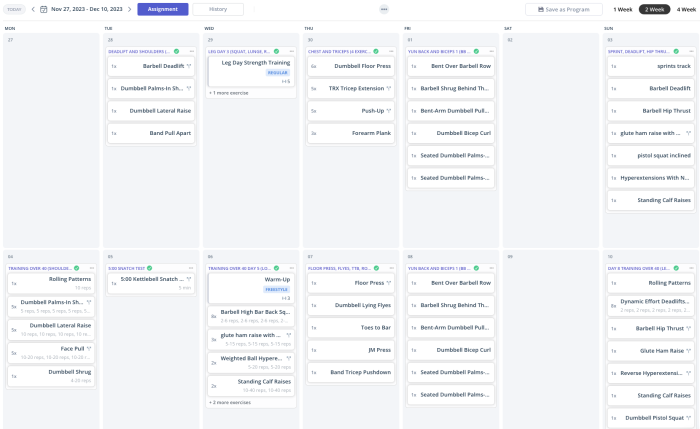This screenshot has width=700, height=429.
Task: Click green check on Day 8 Training workout
Action: (x=676, y=268)
